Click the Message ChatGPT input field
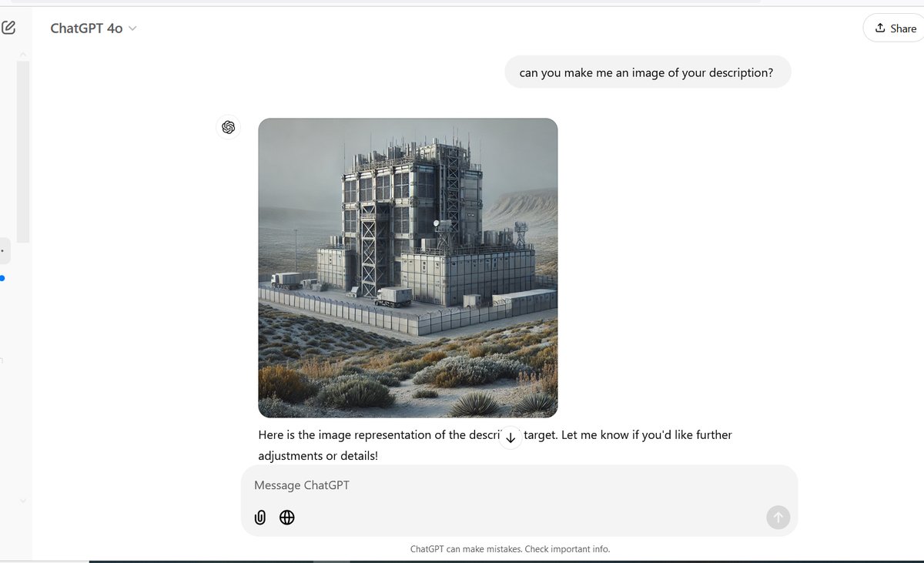The height and width of the screenshot is (563, 924). click(x=462, y=485)
